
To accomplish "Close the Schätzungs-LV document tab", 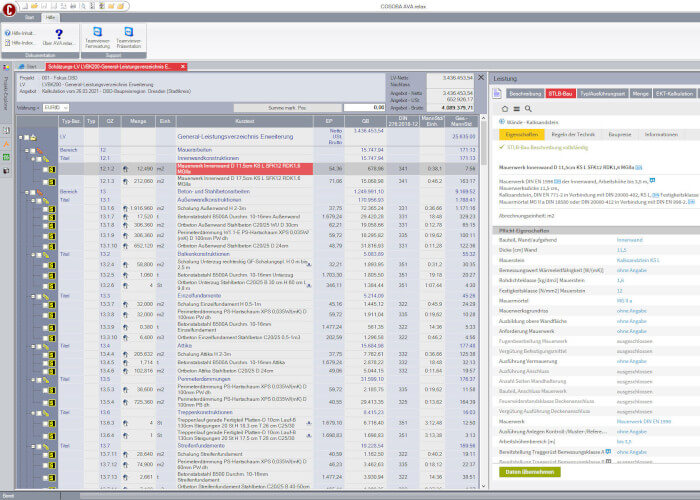I will pos(183,67).
